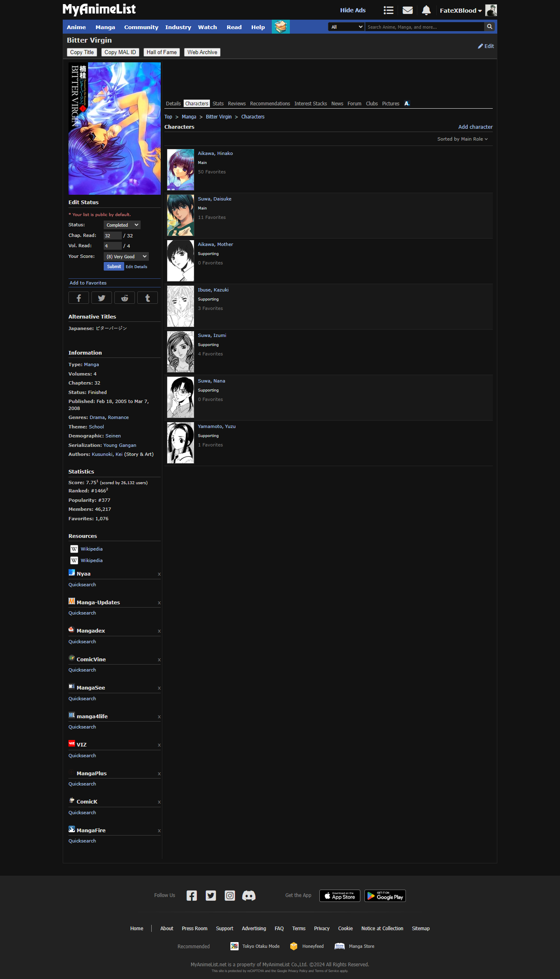Open the Recommendations tab
The image size is (560, 979).
click(x=270, y=104)
